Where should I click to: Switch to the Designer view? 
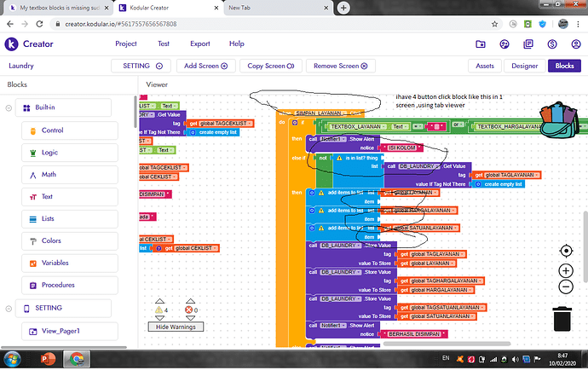[525, 65]
